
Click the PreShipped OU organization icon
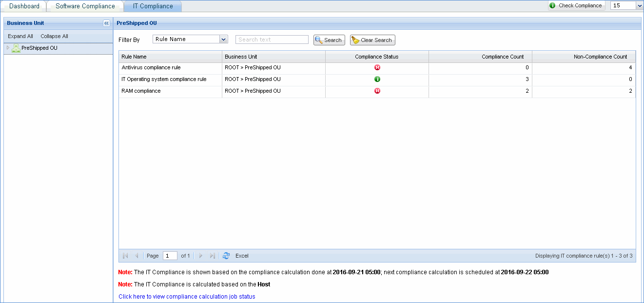pos(16,48)
